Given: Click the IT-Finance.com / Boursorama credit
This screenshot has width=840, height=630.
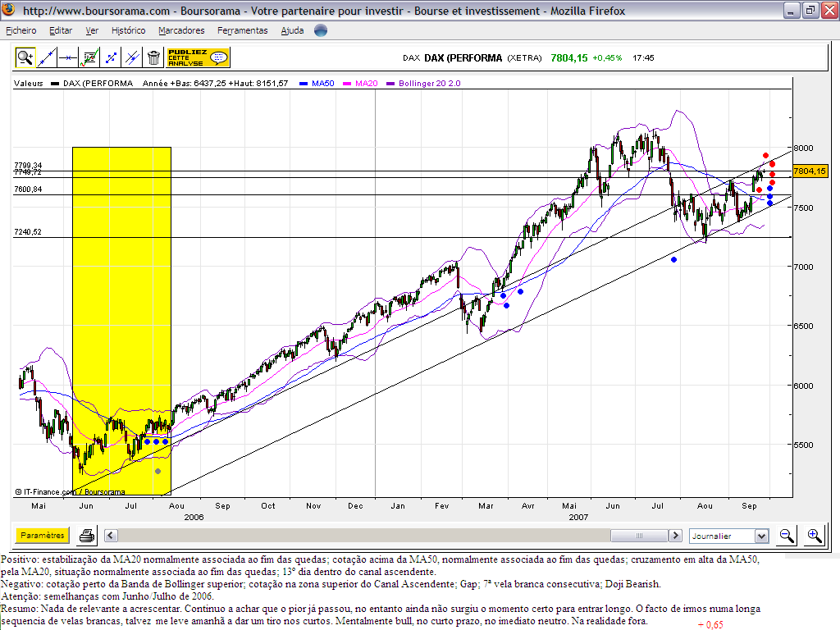Looking at the screenshot, I should 71,492.
